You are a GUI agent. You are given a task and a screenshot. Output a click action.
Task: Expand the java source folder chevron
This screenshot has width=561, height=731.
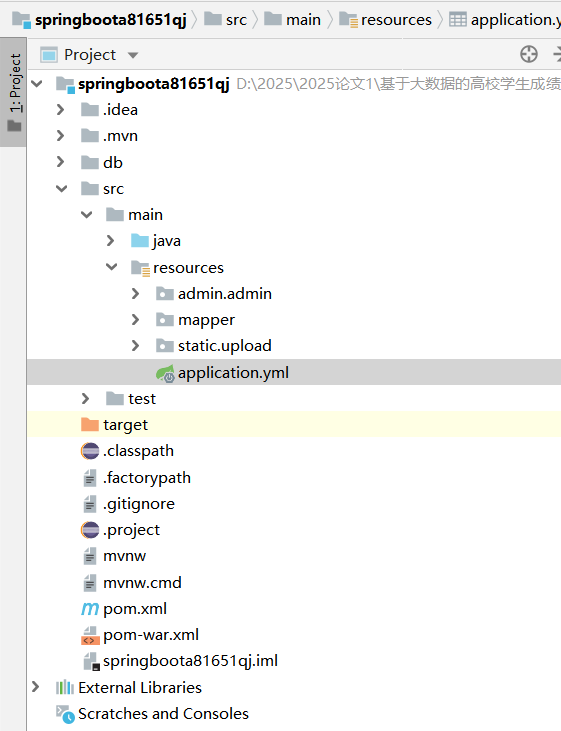point(111,241)
